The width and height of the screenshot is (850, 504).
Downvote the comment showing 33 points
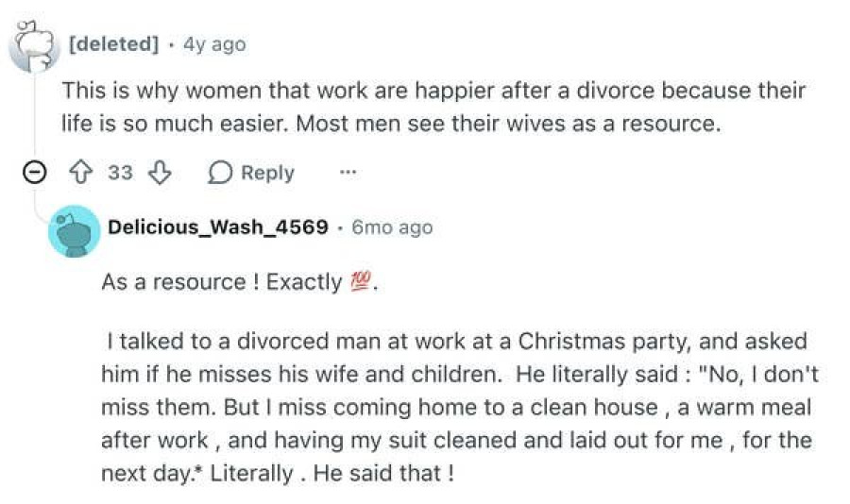(x=160, y=173)
